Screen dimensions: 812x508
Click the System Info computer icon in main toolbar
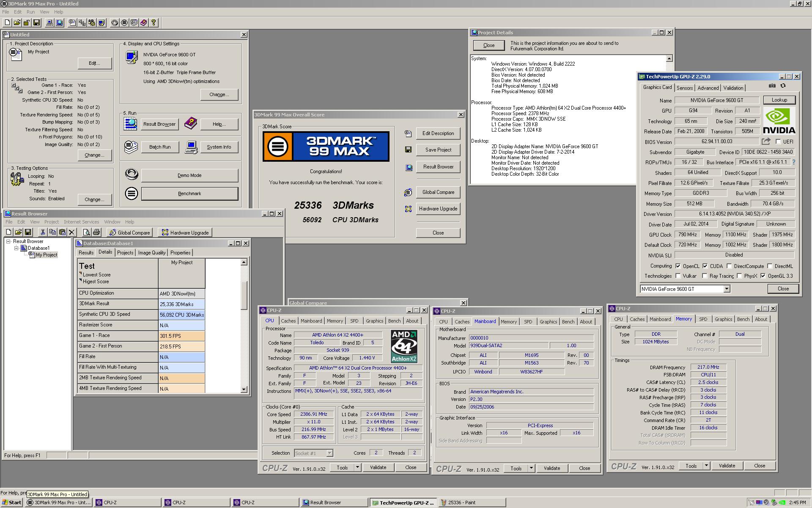tap(49, 22)
